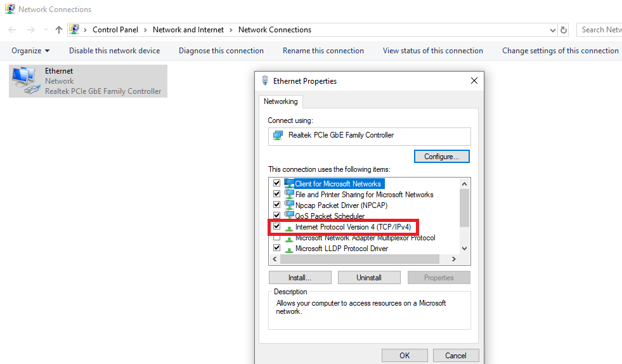Select Client for Microsoft Networks item
Image resolution: width=622 pixels, height=364 pixels.
click(x=337, y=184)
